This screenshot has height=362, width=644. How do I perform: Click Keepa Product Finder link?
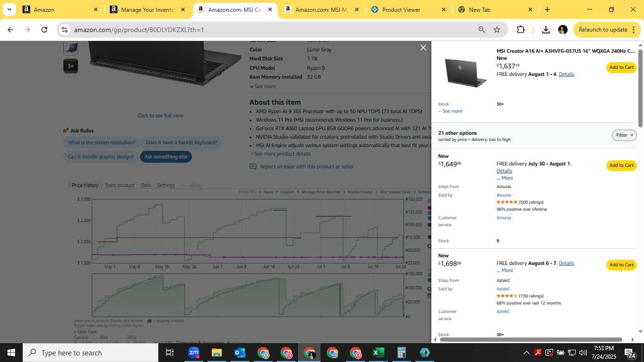(x=360, y=192)
